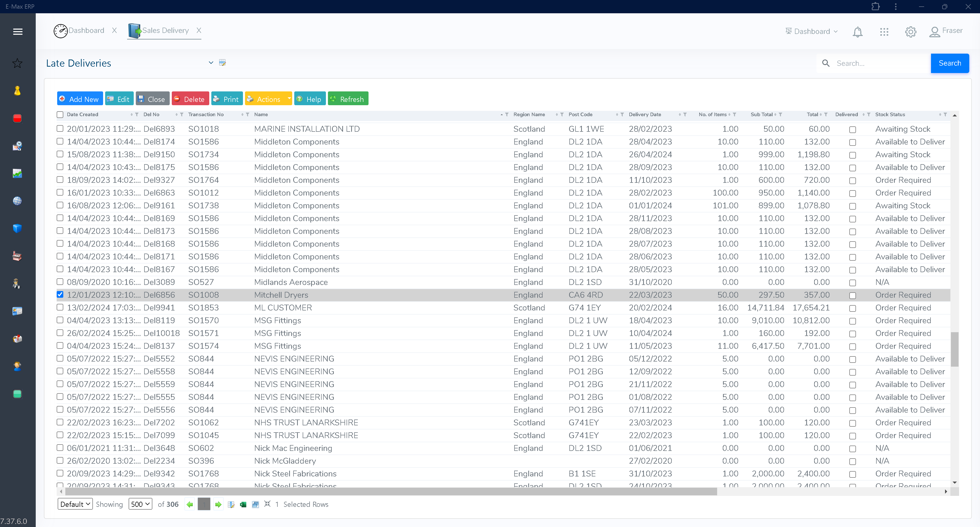Open the factory icon in the sidebar
The height and width of the screenshot is (527, 980).
tap(18, 256)
